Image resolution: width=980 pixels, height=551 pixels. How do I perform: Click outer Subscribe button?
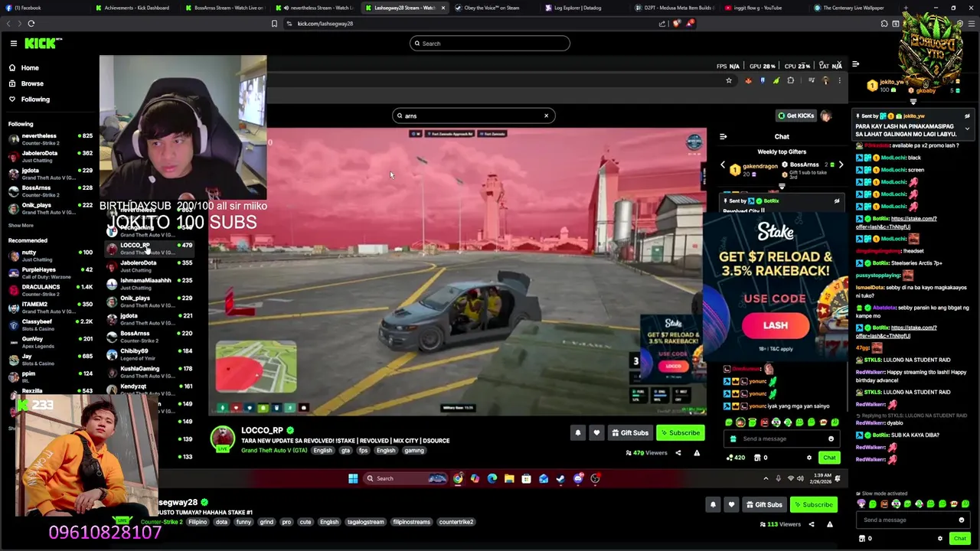[813, 505]
